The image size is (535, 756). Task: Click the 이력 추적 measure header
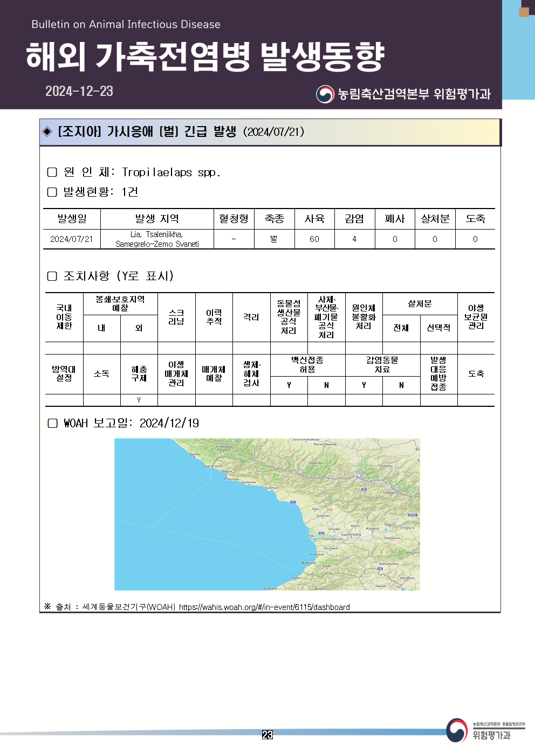pyautogui.click(x=214, y=317)
